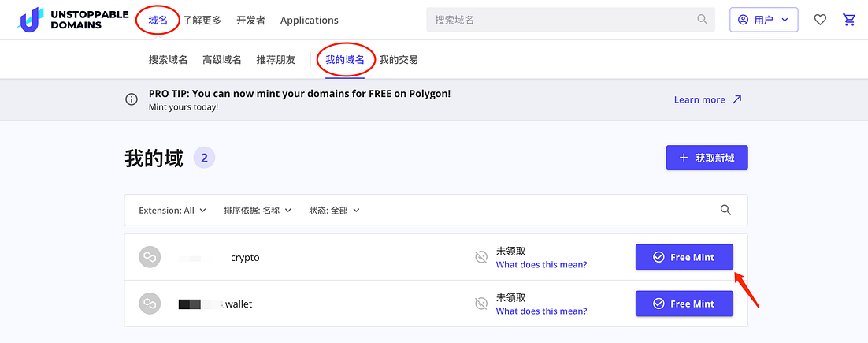The image size is (868, 343).
Task: Expand the Extension: All filter
Action: [x=172, y=211]
